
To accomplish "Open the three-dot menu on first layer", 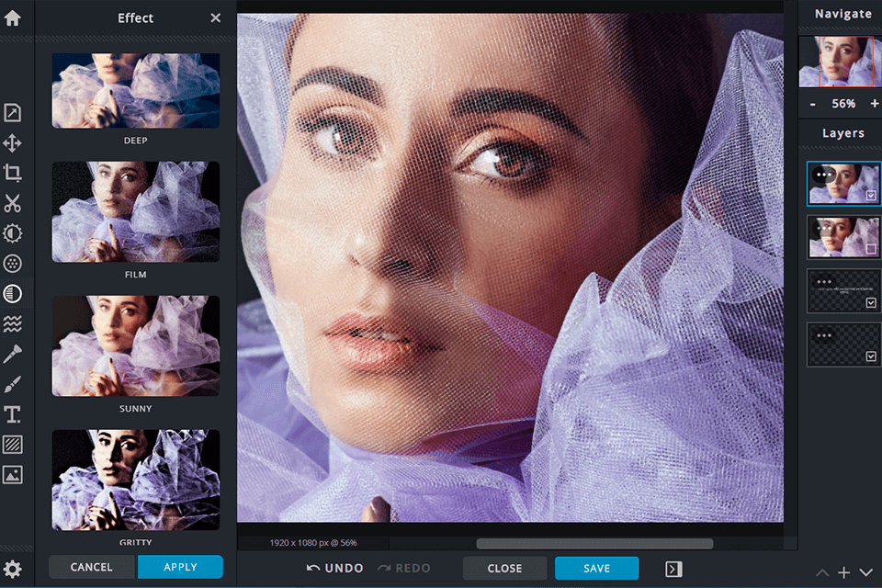I will (824, 175).
